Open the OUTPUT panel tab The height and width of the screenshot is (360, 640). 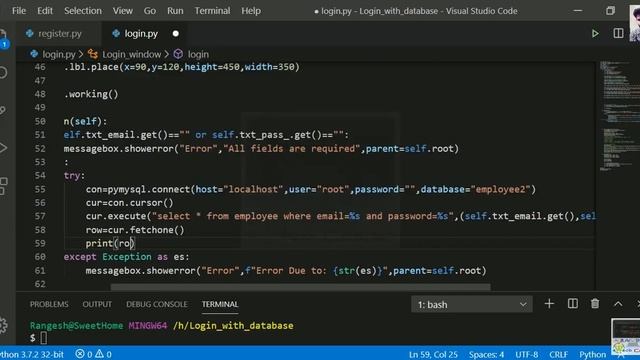click(97, 304)
